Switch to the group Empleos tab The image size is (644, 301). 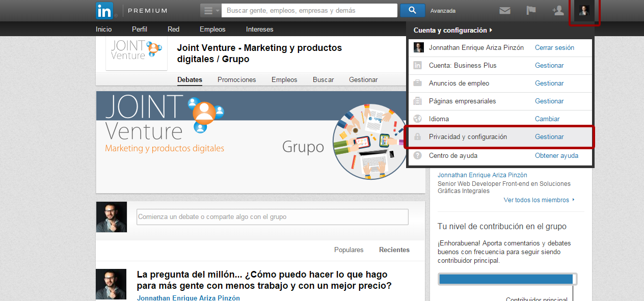284,79
